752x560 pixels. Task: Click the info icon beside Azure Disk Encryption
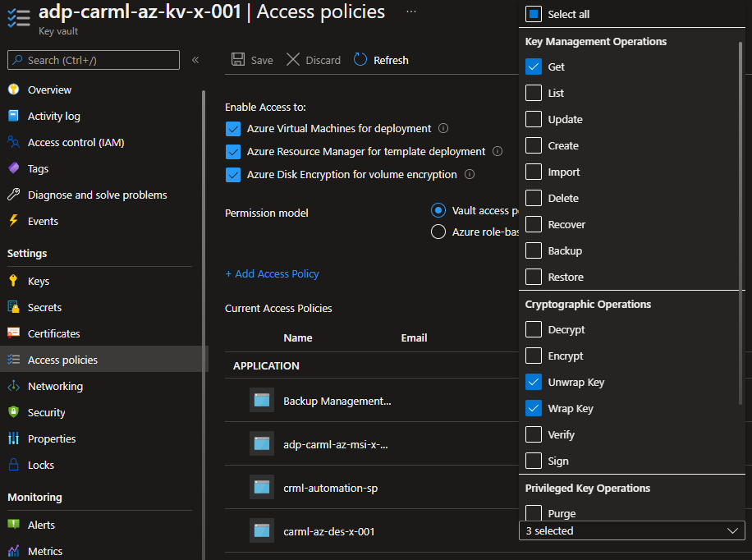[470, 174]
